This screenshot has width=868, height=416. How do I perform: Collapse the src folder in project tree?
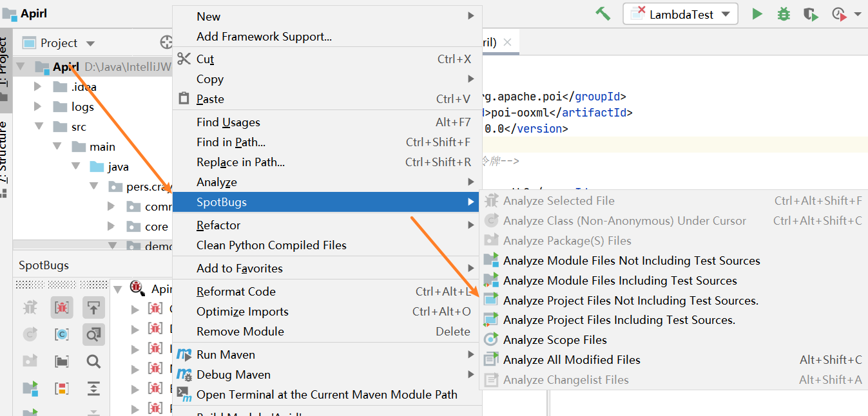pos(38,127)
